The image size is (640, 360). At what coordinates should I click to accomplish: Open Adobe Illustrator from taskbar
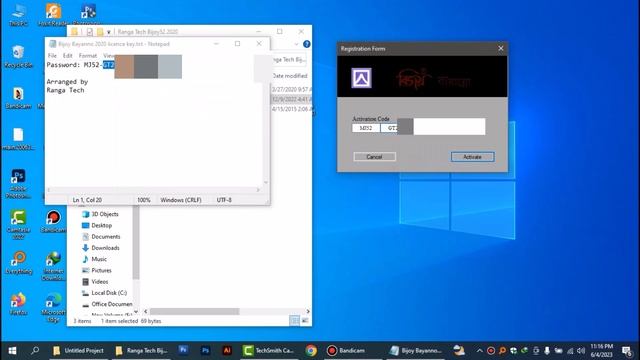point(227,351)
